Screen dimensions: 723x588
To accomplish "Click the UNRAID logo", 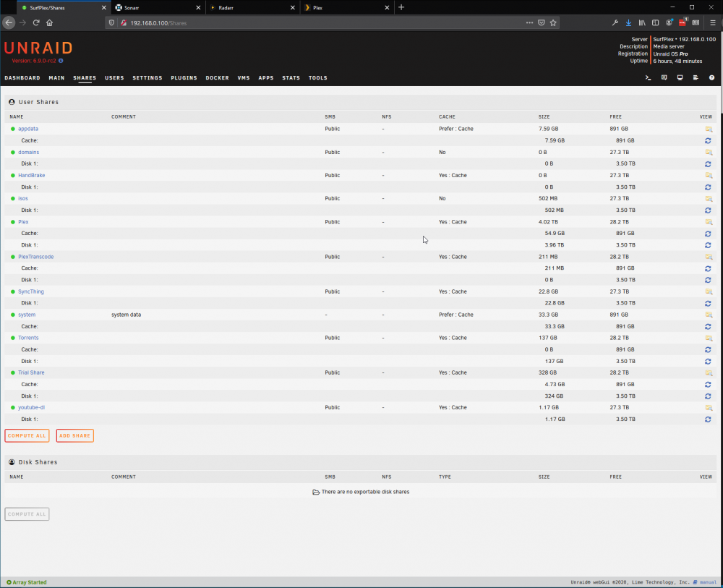I will [x=39, y=48].
